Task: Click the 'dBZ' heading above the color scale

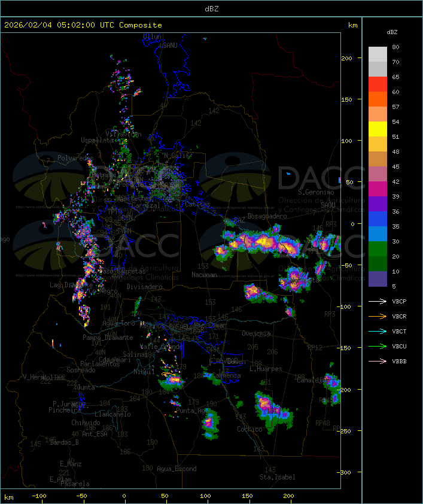Action: (392, 32)
